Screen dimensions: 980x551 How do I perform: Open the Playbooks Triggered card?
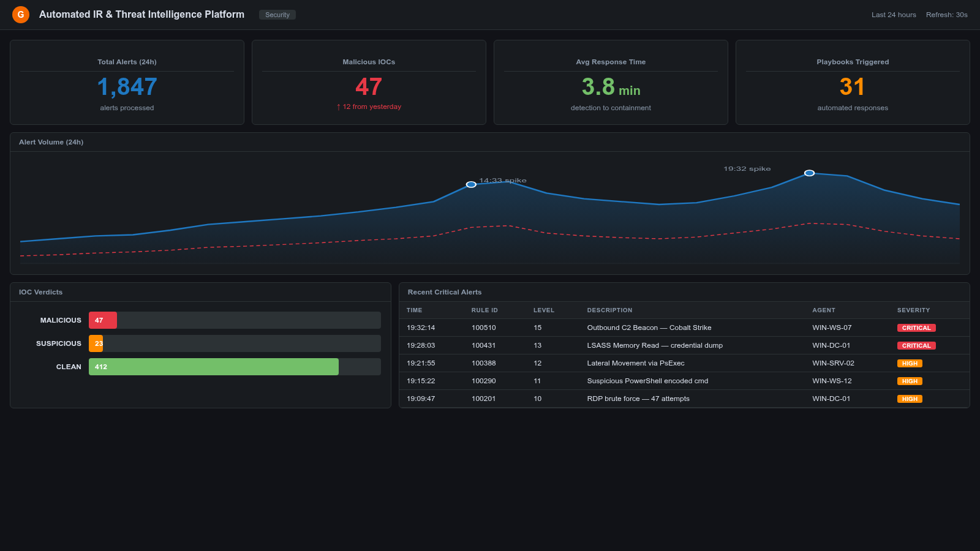[852, 82]
